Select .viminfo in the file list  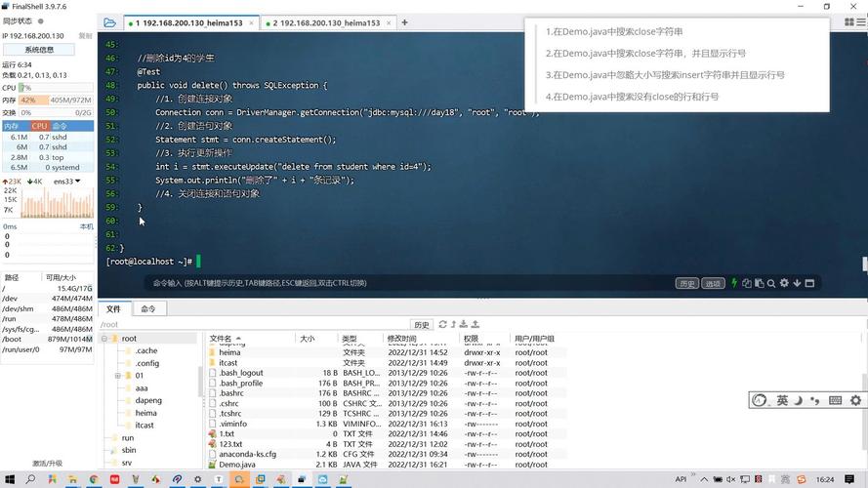pyautogui.click(x=233, y=424)
